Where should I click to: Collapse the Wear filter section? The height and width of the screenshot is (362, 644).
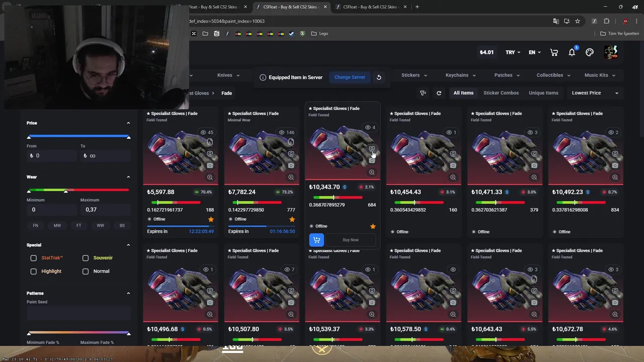[x=128, y=177]
